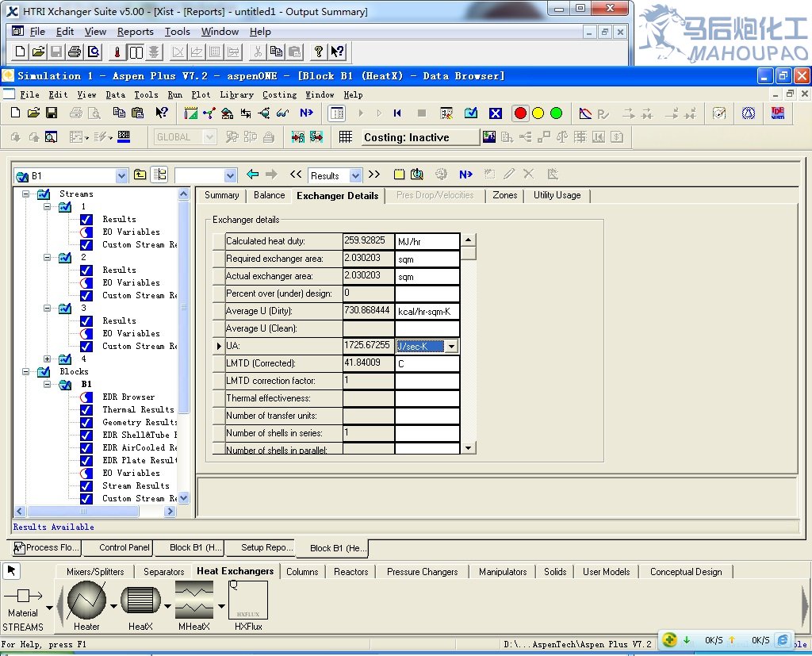
Task: Click the next form >> button
Action: click(x=374, y=175)
